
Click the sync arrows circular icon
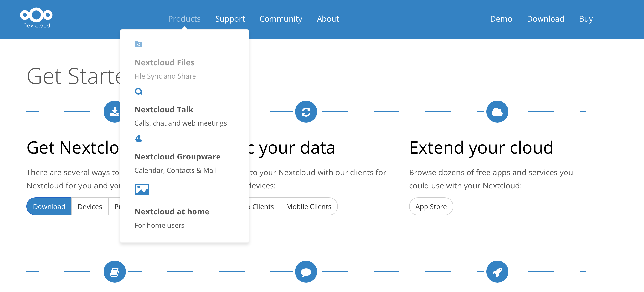[306, 112]
